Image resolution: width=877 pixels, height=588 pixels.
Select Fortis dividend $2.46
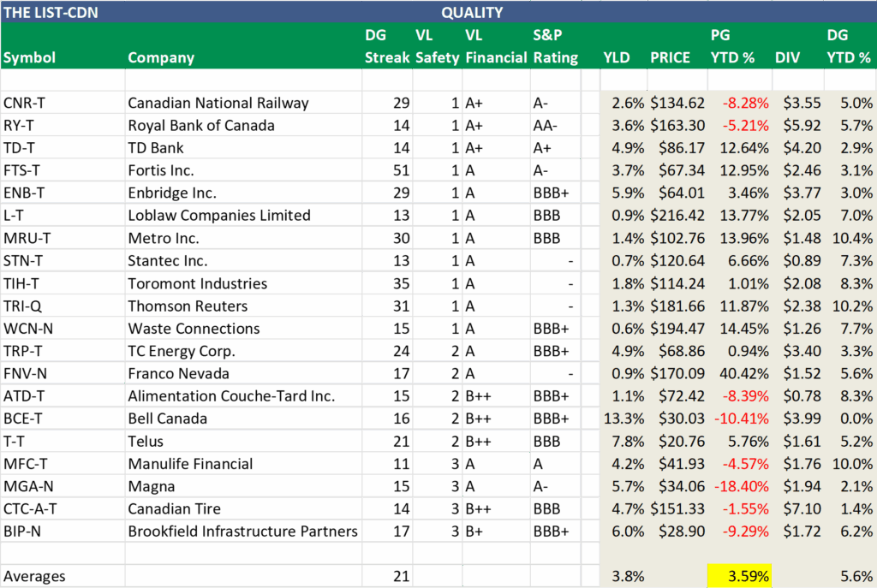click(x=797, y=170)
